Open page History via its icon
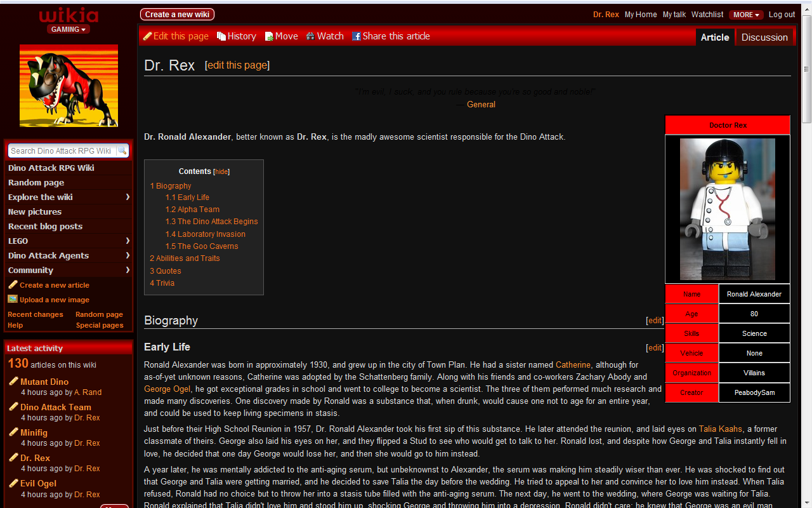The image size is (812, 508). click(x=221, y=36)
